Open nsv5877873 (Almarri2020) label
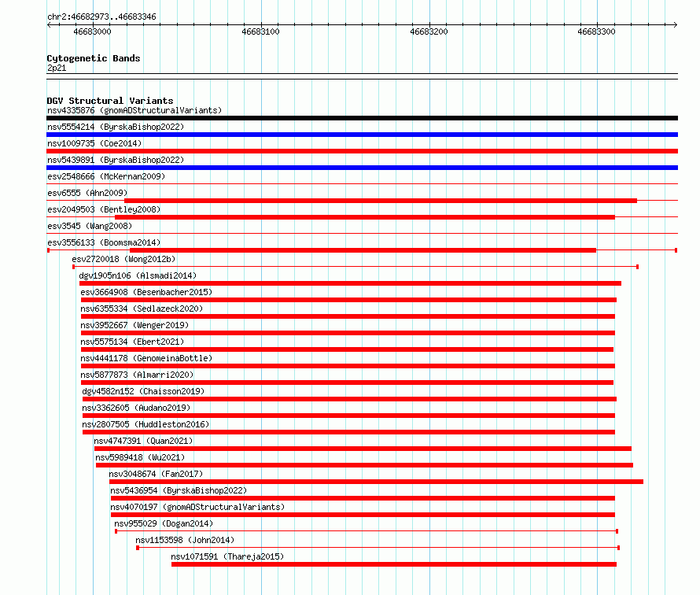Viewport: 700px width, 595px height. click(x=137, y=375)
